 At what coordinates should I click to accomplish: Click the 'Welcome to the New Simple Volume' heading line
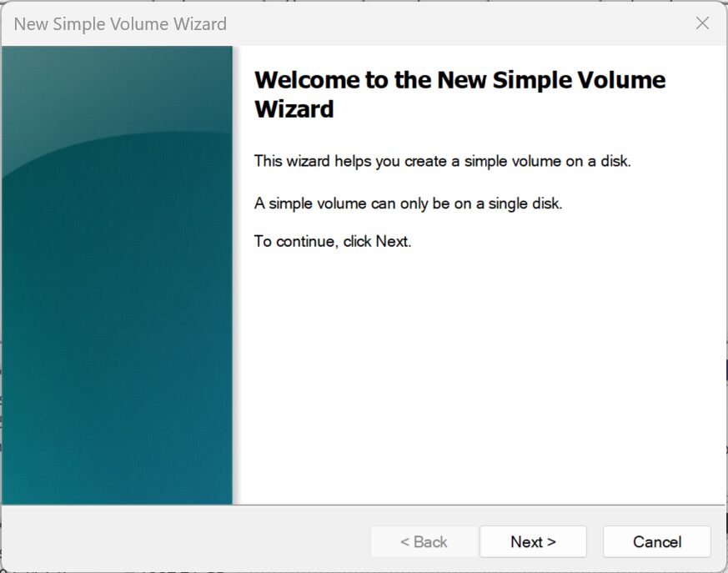click(x=459, y=80)
